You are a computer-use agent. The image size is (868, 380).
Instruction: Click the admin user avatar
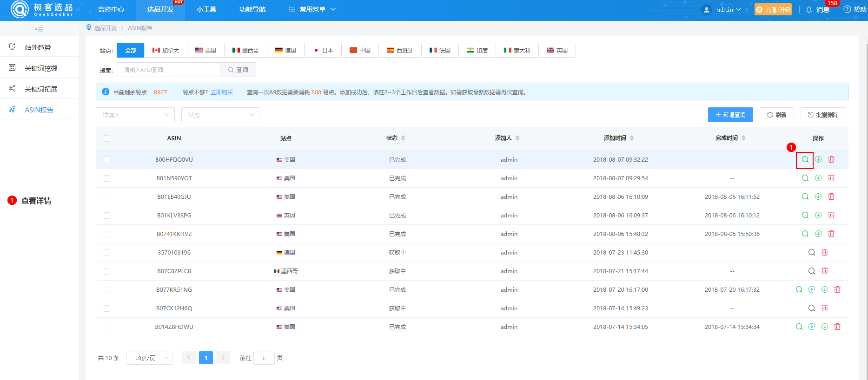tap(707, 10)
